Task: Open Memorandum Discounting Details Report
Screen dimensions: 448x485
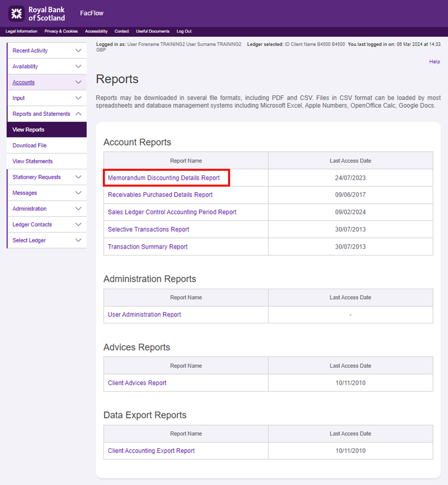Action: click(x=164, y=178)
